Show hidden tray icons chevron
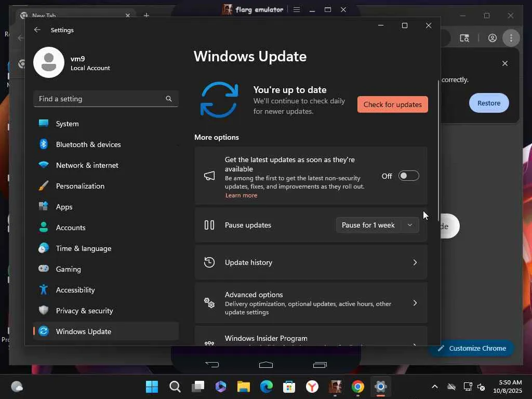This screenshot has height=399, width=532. [x=435, y=387]
